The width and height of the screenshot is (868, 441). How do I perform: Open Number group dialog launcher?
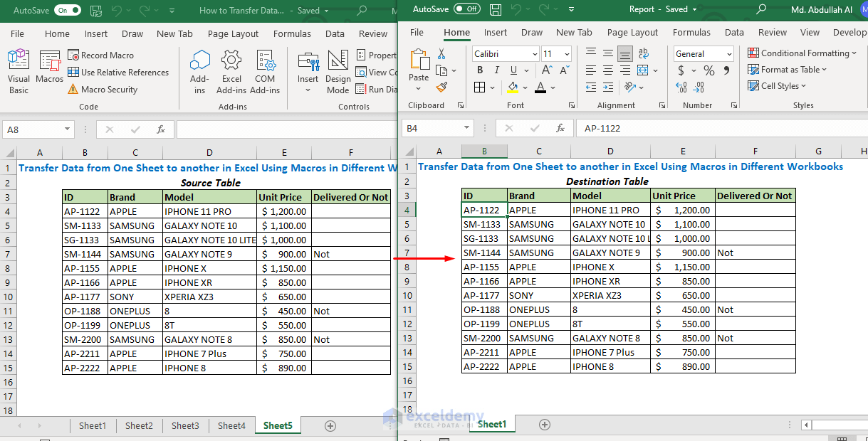point(734,105)
